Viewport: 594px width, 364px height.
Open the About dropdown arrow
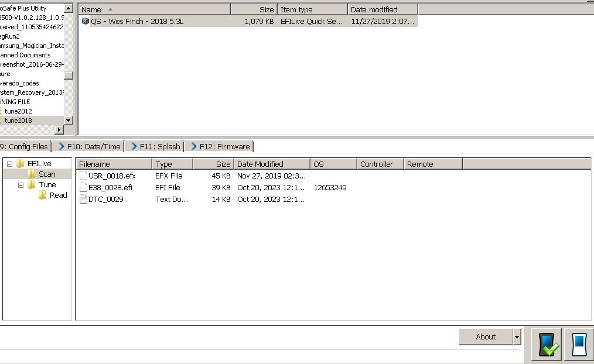tap(517, 336)
